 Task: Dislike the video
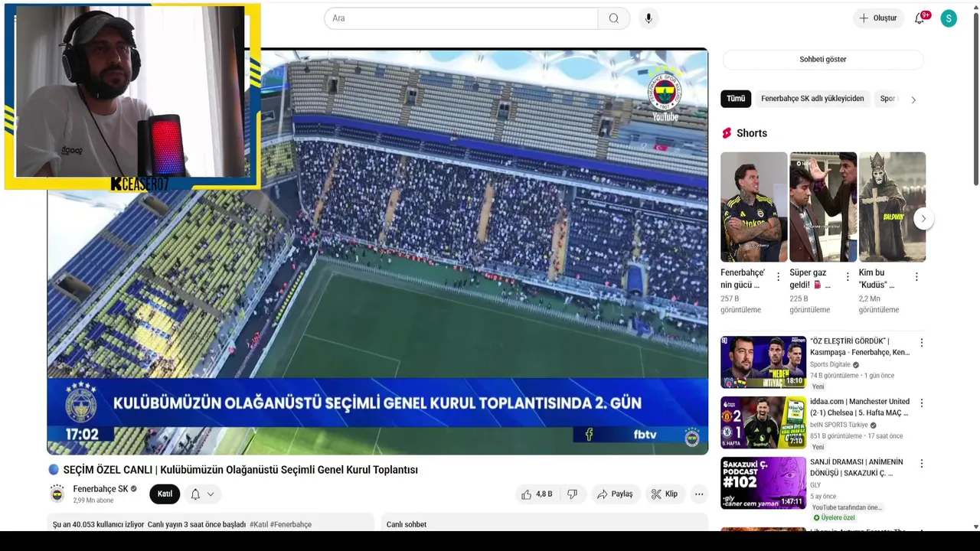pyautogui.click(x=572, y=494)
